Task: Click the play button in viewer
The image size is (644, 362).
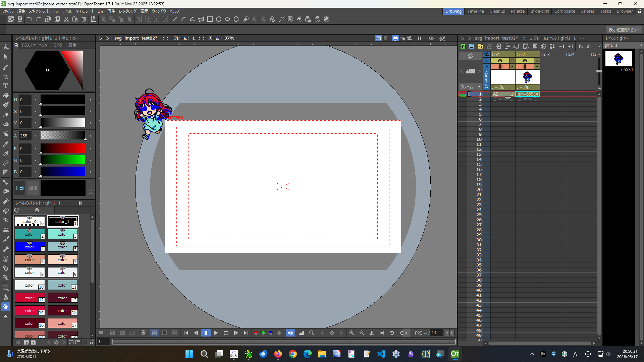Action: (x=216, y=333)
